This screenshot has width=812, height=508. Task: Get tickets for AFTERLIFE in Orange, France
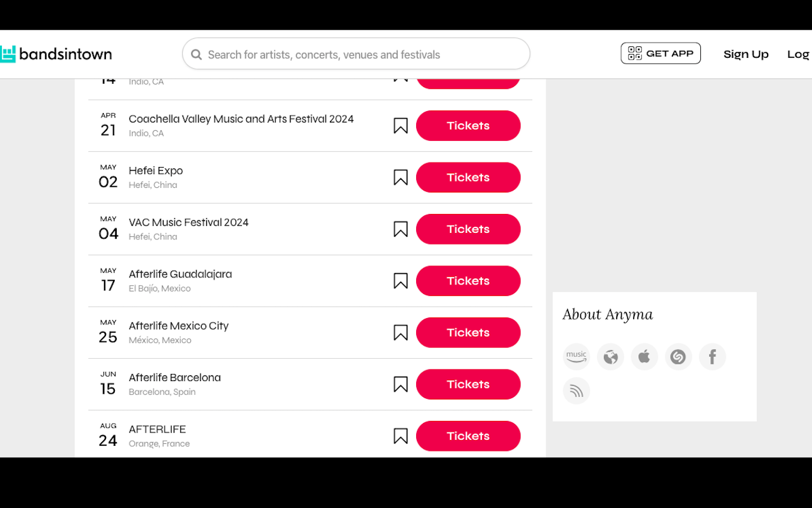point(468,436)
